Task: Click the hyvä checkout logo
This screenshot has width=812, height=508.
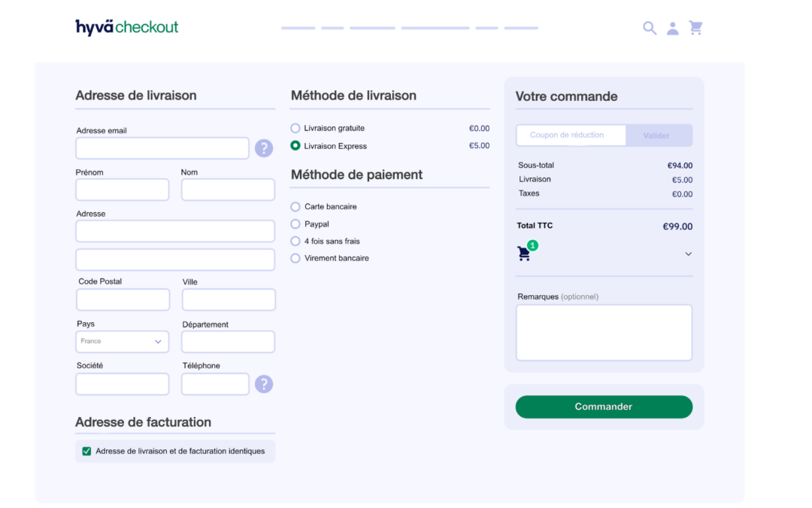Action: point(127,27)
